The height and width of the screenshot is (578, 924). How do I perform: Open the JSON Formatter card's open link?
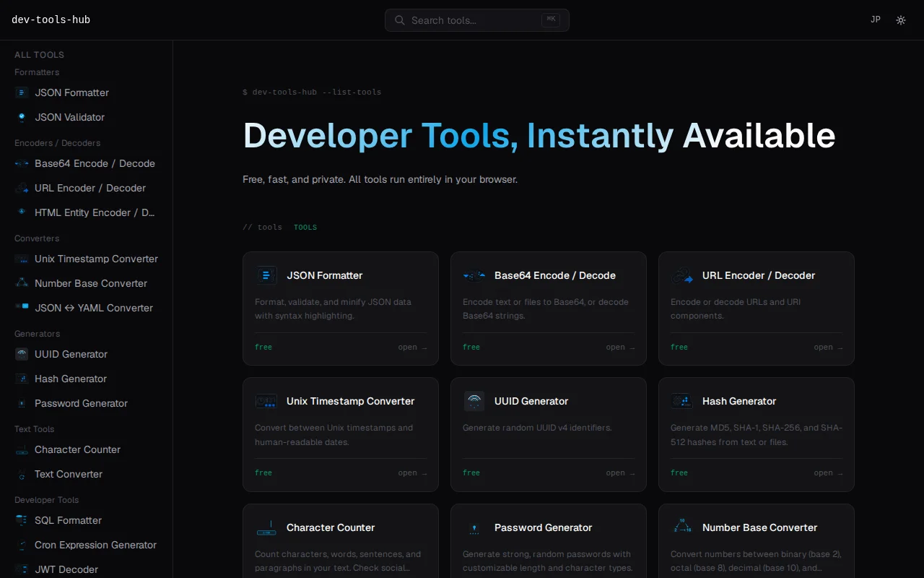[412, 348]
